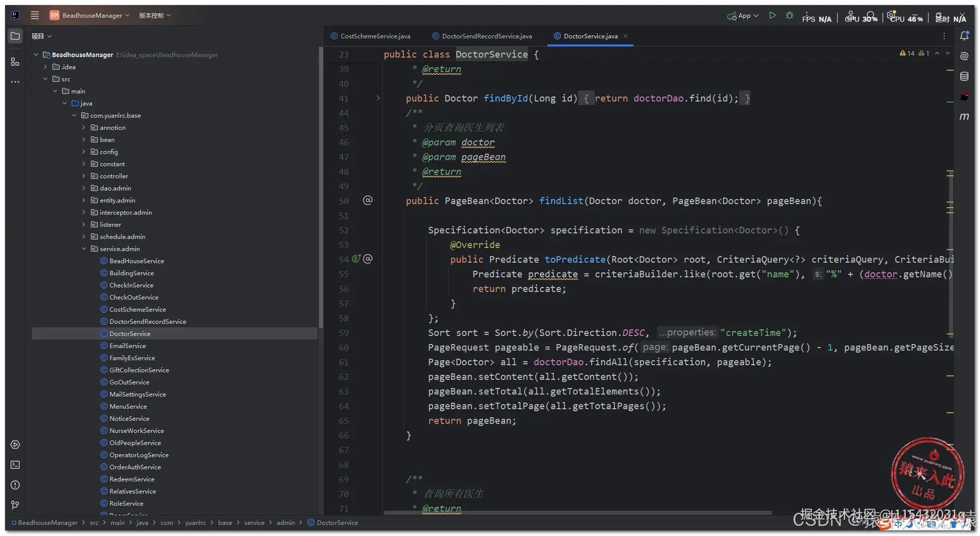Open the 项目 view selector dropdown
This screenshot has height=536, width=980.
click(x=42, y=36)
